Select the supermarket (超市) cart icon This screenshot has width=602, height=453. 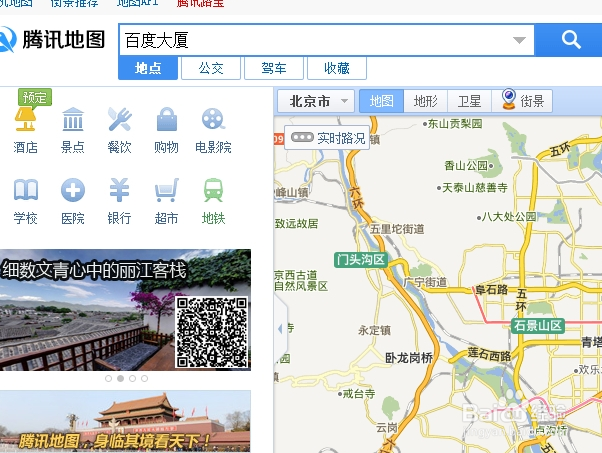click(166, 190)
